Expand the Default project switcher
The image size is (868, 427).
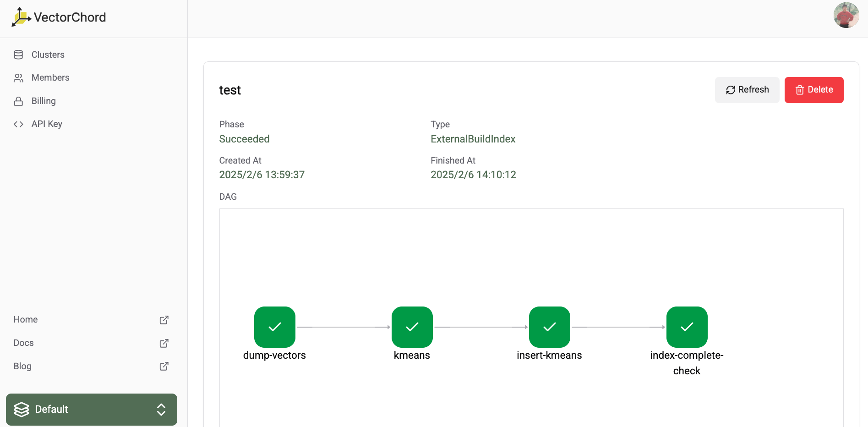tap(91, 410)
